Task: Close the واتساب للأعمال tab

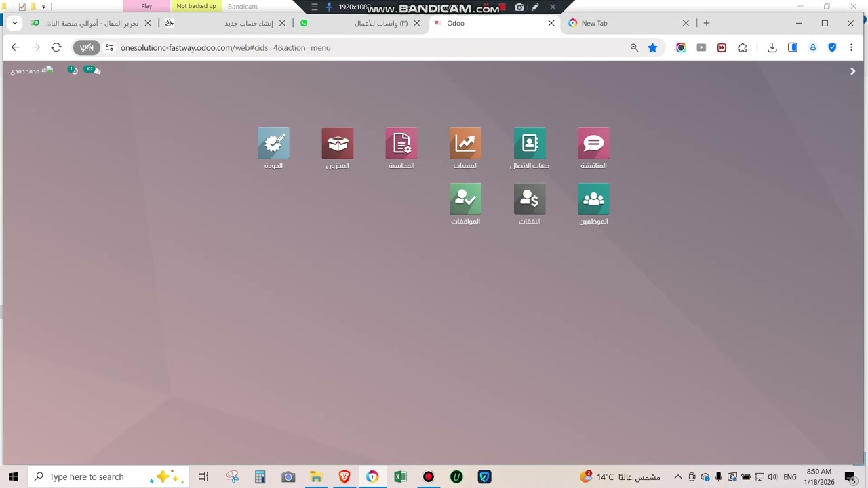Action: click(x=417, y=23)
